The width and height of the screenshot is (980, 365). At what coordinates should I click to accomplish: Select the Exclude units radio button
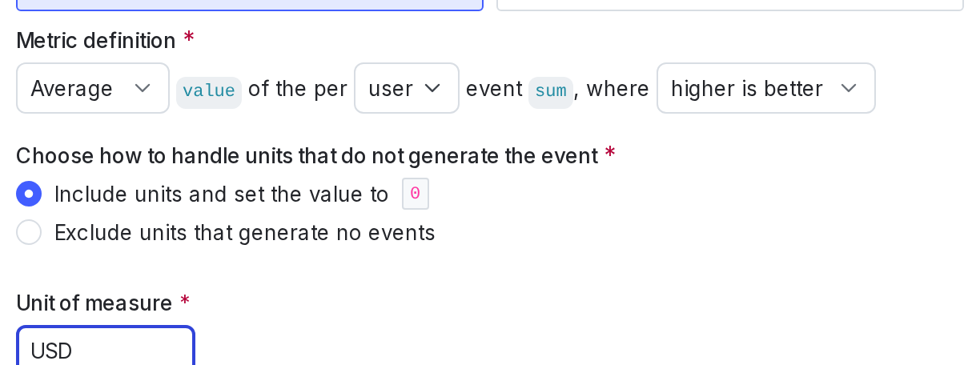29,233
